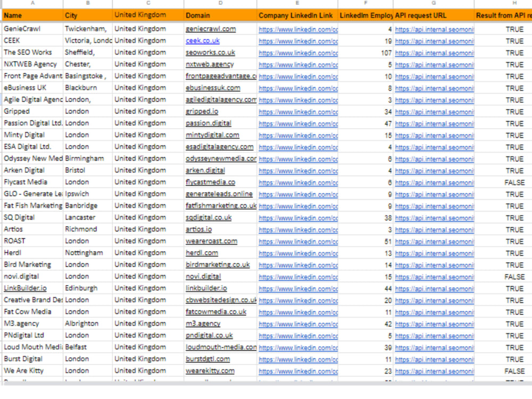Image resolution: width=532 pixels, height=399 pixels.
Task: Click the City header cell
Action: click(88, 15)
